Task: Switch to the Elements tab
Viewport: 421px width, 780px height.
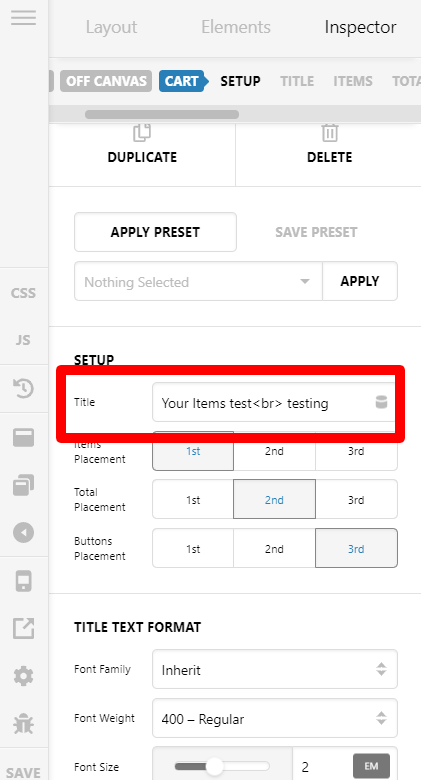Action: pos(236,27)
